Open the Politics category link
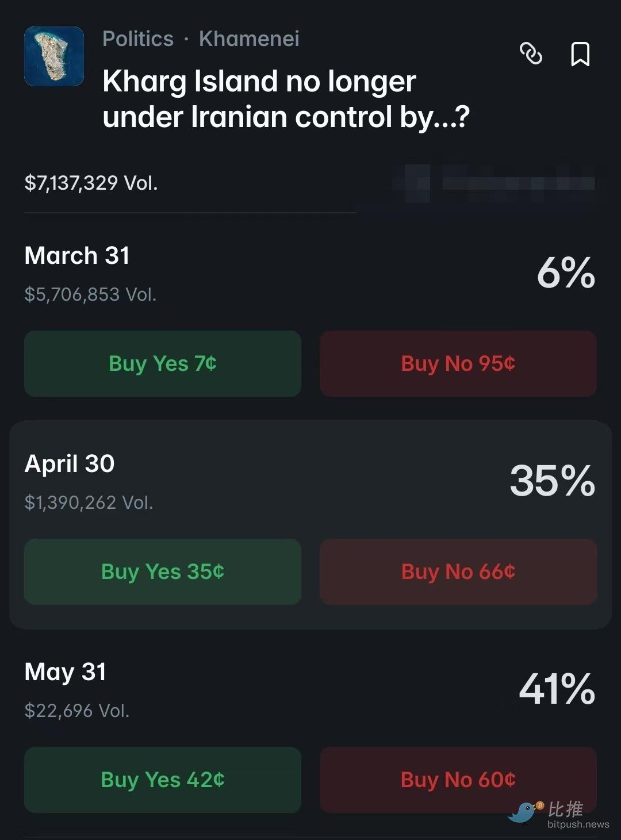The width and height of the screenshot is (621, 840). (x=138, y=39)
